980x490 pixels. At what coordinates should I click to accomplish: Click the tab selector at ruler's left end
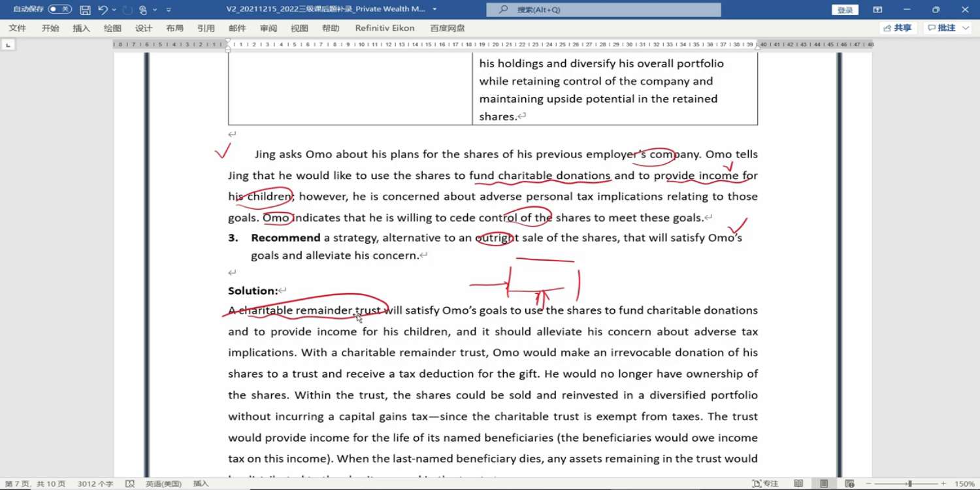pos(8,45)
